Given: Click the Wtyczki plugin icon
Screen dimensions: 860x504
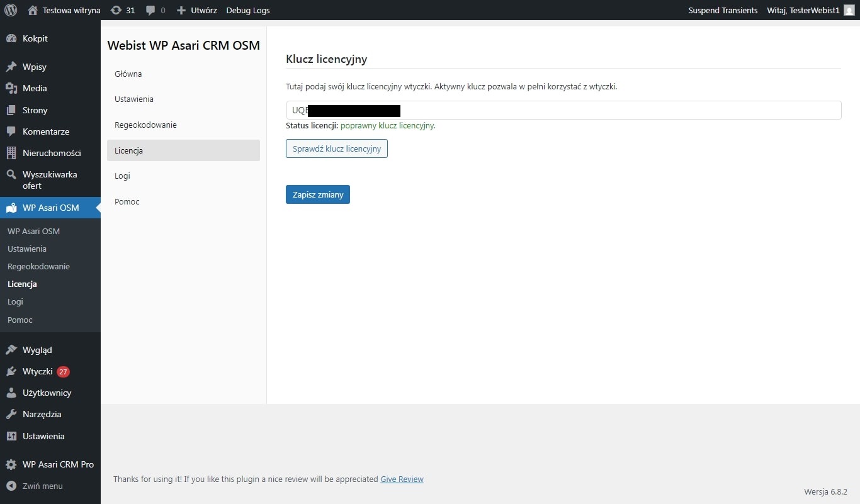Looking at the screenshot, I should pyautogui.click(x=11, y=371).
